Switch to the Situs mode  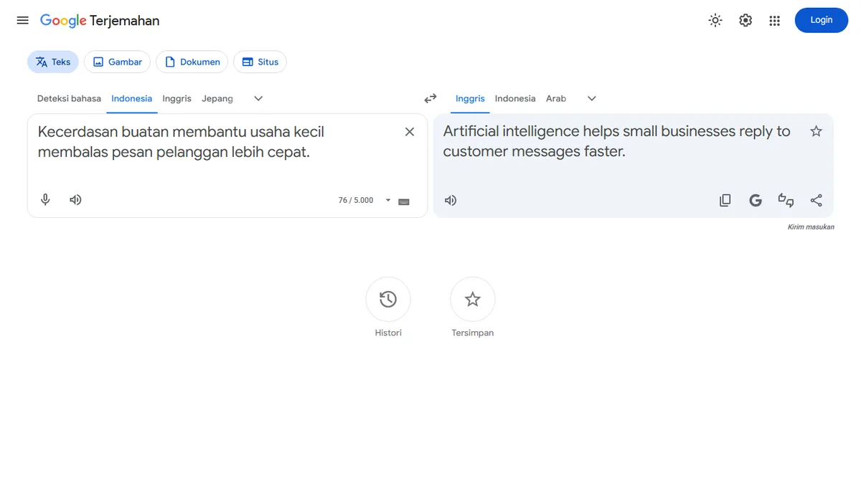pyautogui.click(x=260, y=62)
